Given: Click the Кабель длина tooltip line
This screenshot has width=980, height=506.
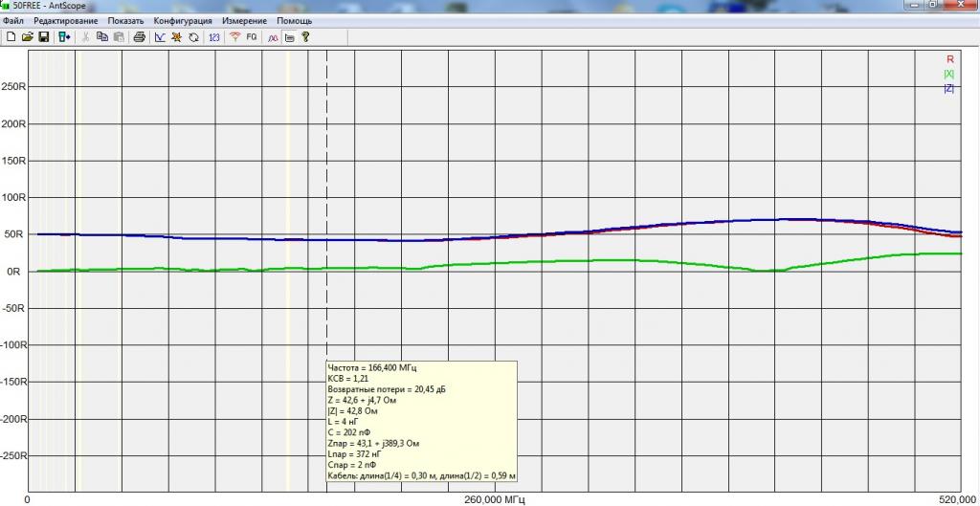Looking at the screenshot, I should 422,476.
